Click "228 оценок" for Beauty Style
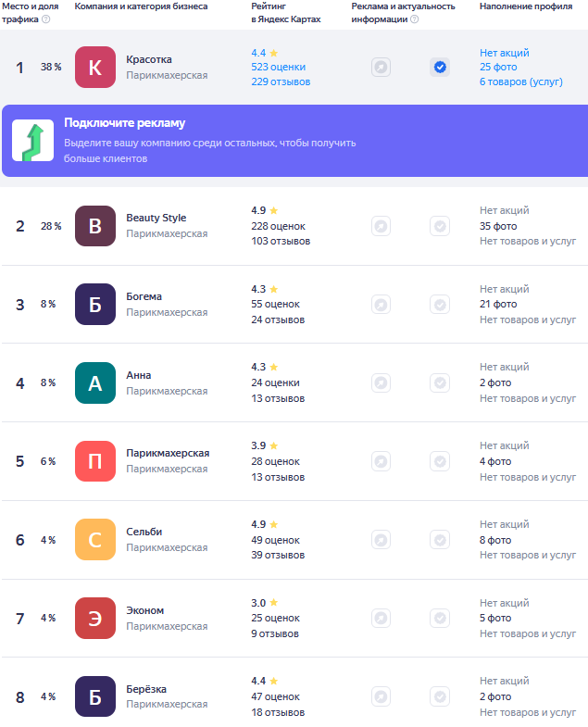This screenshot has width=588, height=727. point(278,226)
